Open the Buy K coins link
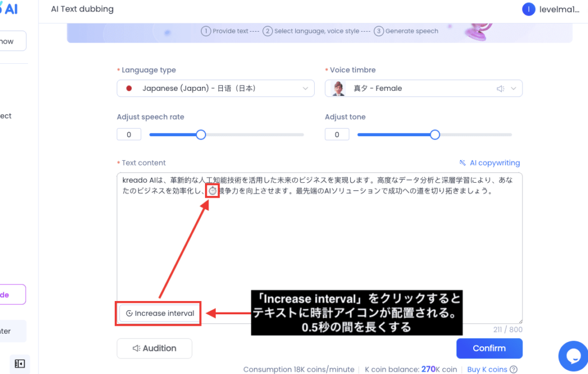This screenshot has width=588, height=374. click(x=487, y=369)
